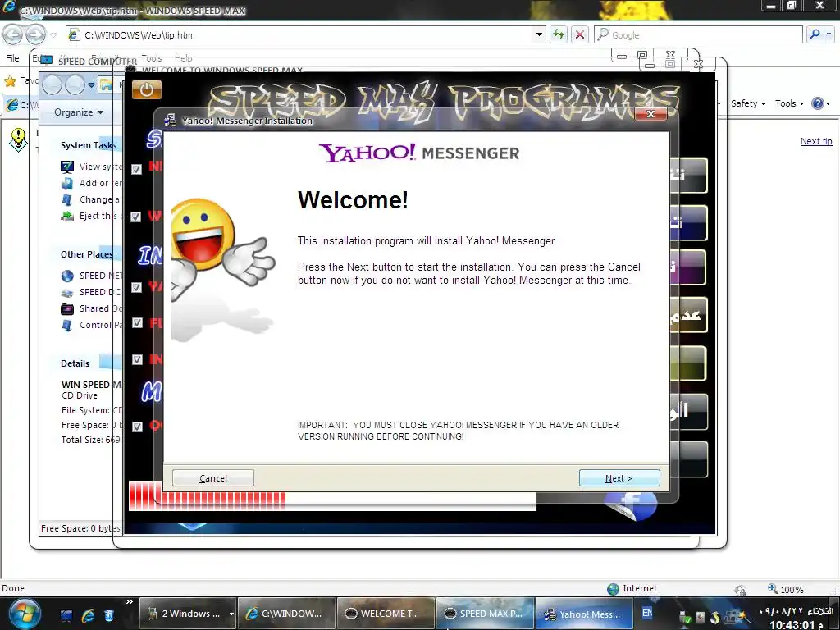Viewport: 840px width, 630px height.
Task: Click 'Free Space: 0 bytes' status text
Action: point(81,529)
